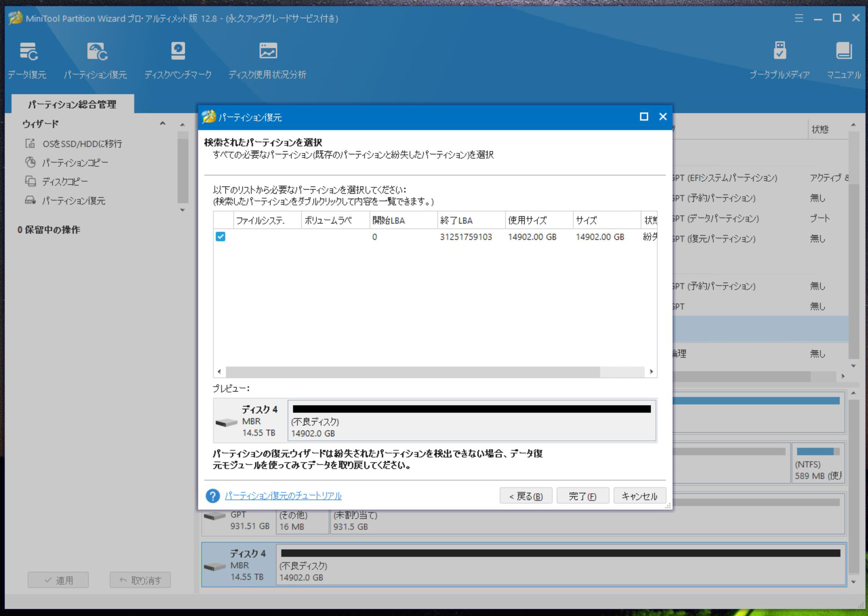Maximize the パーティション復元 dialog
The width and height of the screenshot is (868, 616).
click(x=644, y=117)
